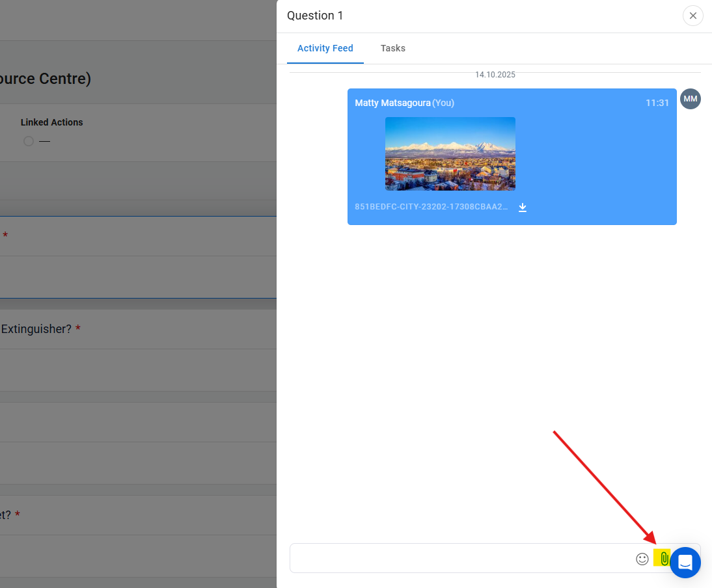Click the 851BEDFC-CITY file name
This screenshot has height=588, width=712.
pos(431,207)
